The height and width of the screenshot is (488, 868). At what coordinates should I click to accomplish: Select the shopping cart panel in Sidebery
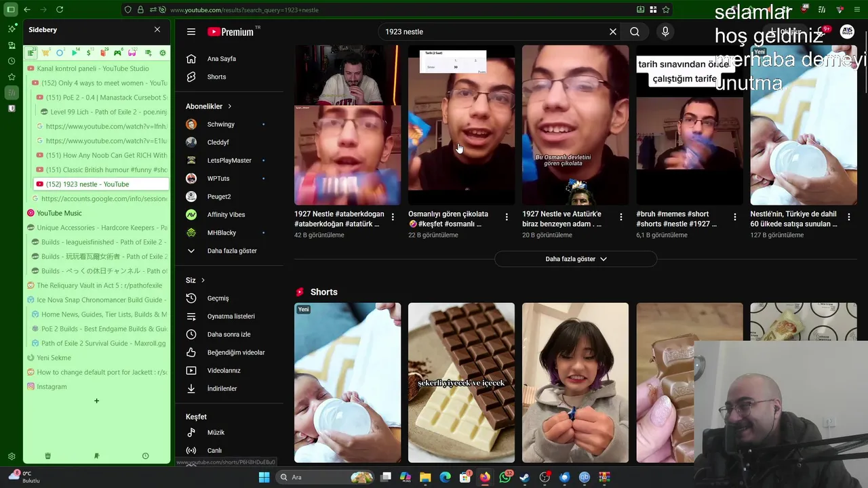45,53
